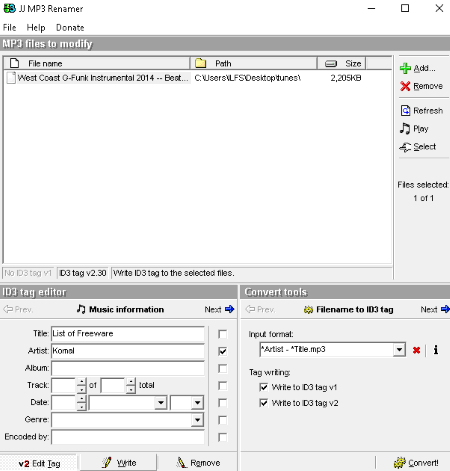Click the Play music note icon
Image resolution: width=450 pixels, height=471 pixels.
405,128
